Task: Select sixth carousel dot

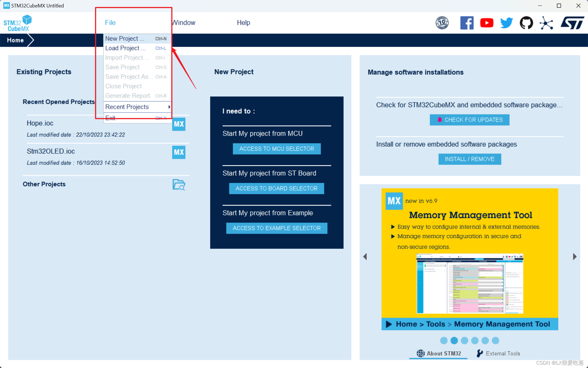Action: (x=496, y=340)
